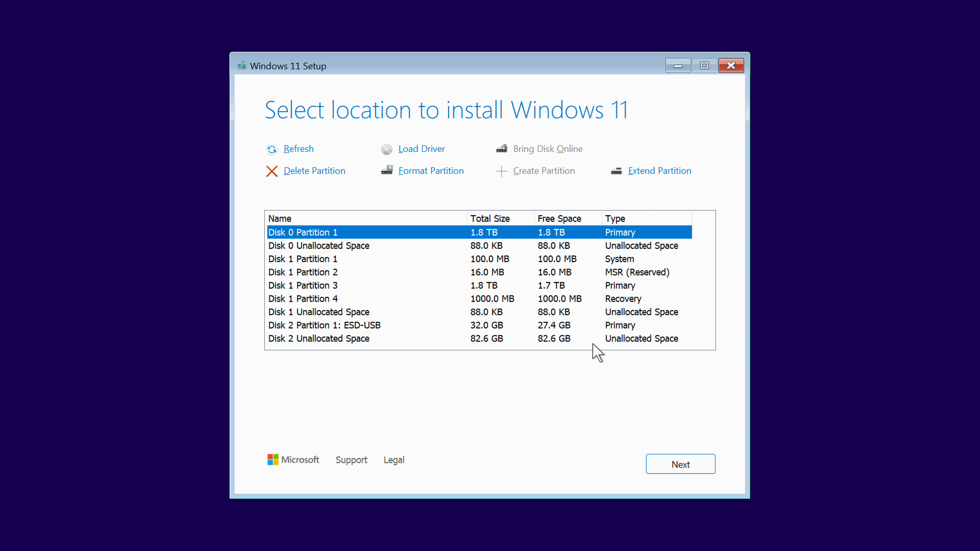Click the Free Space column header
Image resolution: width=980 pixels, height=551 pixels.
tap(568, 219)
